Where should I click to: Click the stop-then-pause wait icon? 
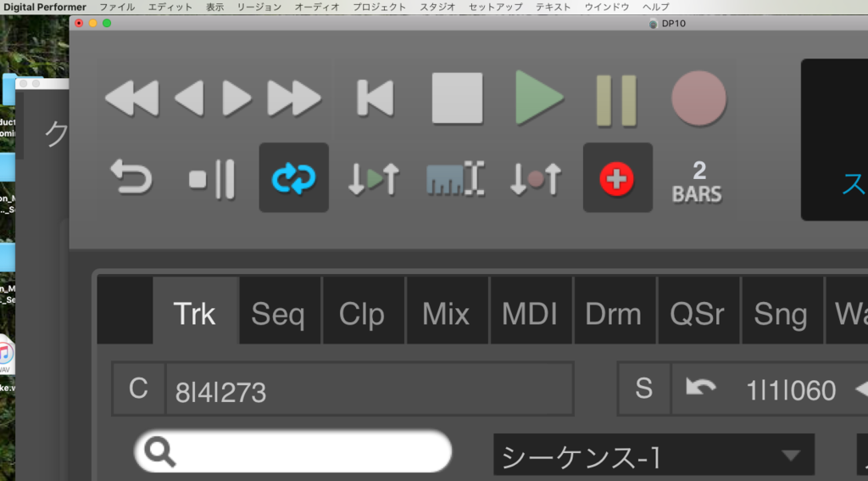click(211, 178)
